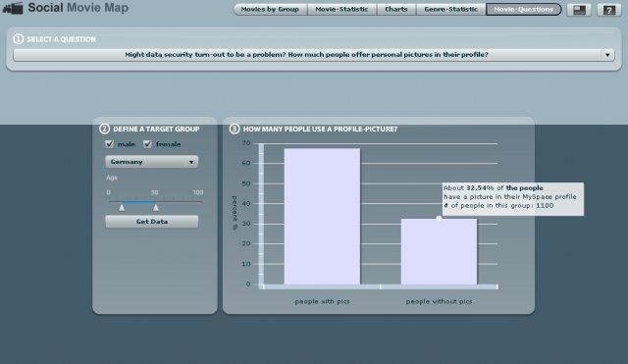Click the fullscreen display icon button

[579, 10]
